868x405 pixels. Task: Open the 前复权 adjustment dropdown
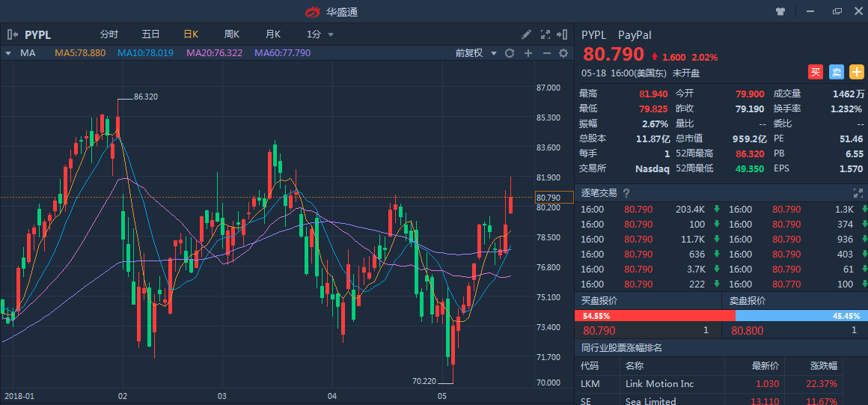coord(474,53)
